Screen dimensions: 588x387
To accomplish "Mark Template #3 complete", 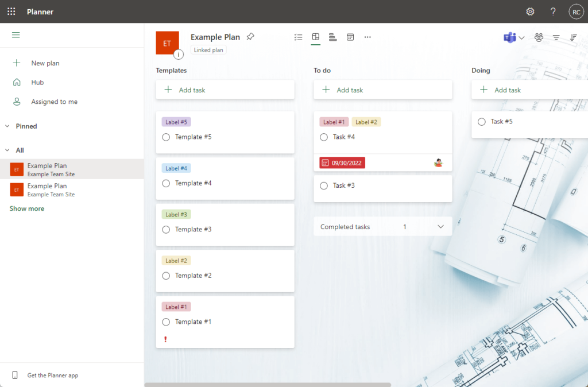I will point(166,230).
